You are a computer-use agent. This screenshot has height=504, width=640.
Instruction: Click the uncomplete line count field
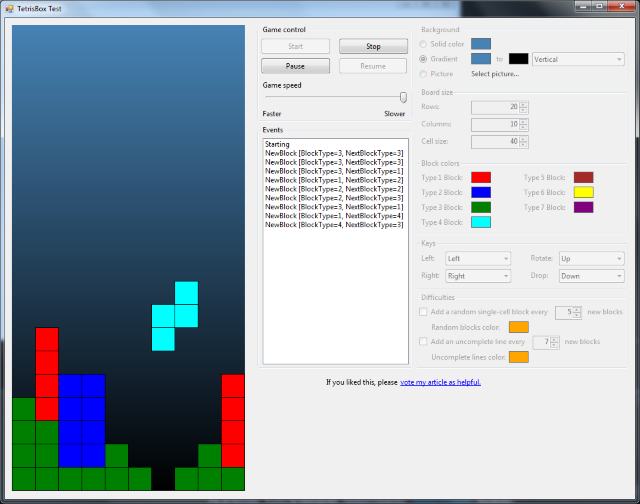541,342
